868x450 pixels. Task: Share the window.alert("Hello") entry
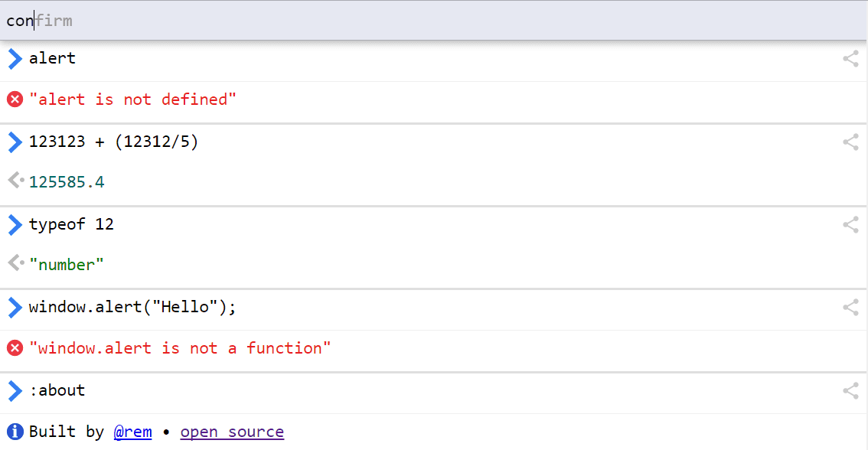(x=850, y=308)
